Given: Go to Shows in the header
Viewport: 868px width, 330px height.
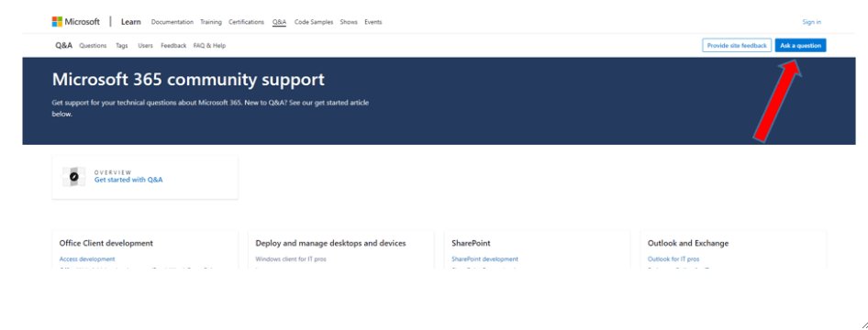Looking at the screenshot, I should [349, 22].
